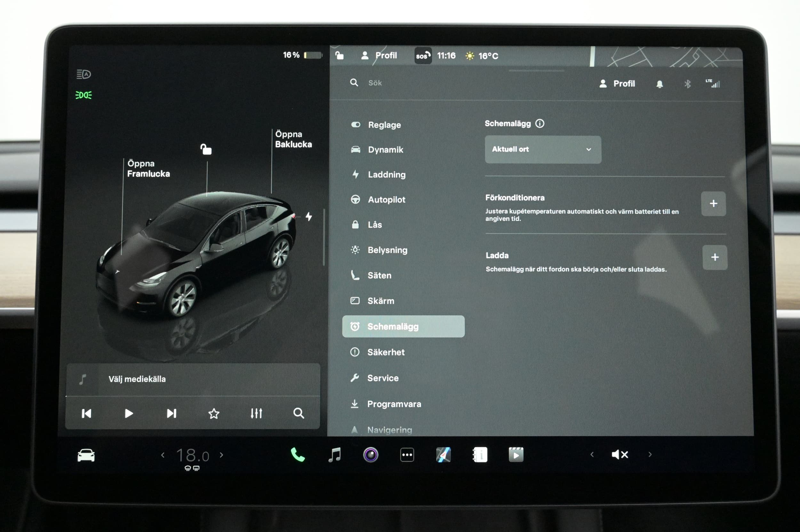Viewport: 800px width, 532px height.
Task: Select the Schemalägg menu item
Action: (x=403, y=326)
